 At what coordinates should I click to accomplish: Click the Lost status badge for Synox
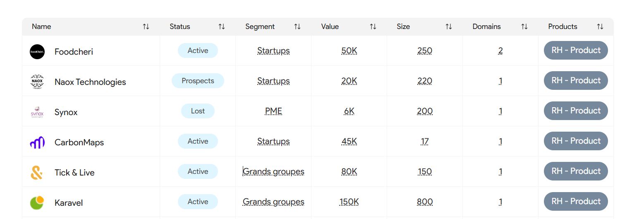pos(198,111)
